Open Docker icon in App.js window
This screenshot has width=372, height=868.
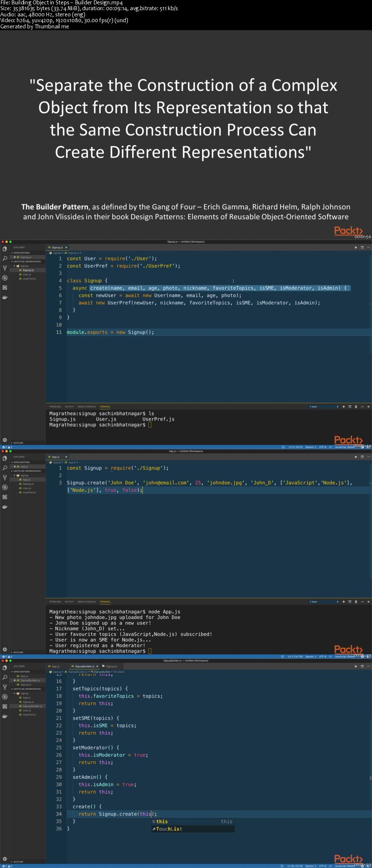coord(5,507)
